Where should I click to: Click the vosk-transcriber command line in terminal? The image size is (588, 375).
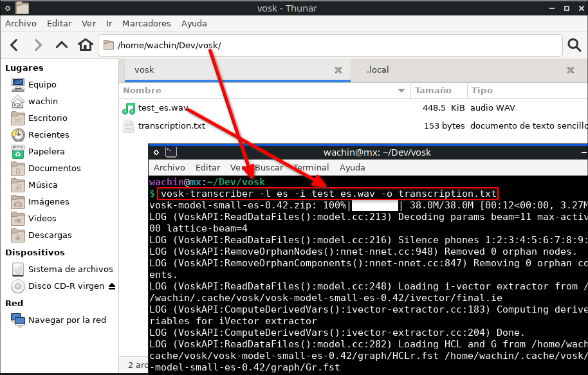click(329, 194)
